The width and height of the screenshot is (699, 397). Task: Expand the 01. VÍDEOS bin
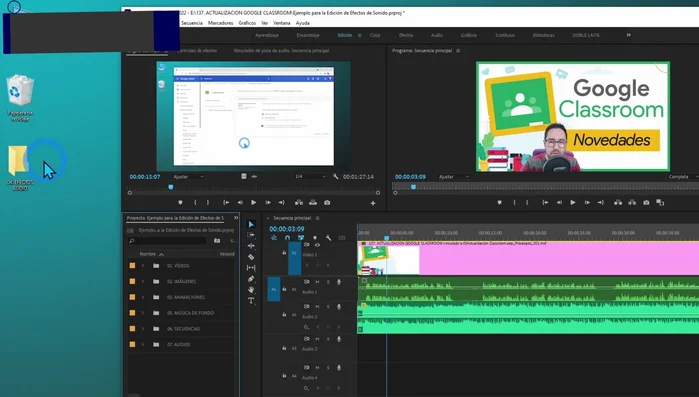(x=143, y=266)
